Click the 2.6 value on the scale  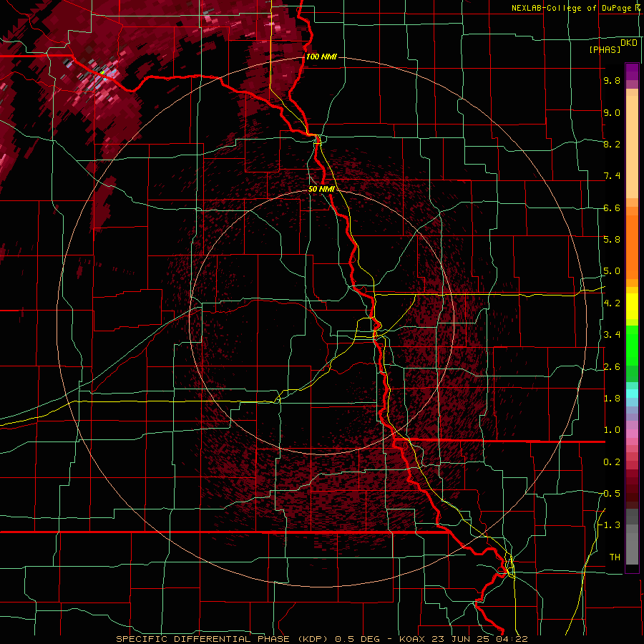(x=612, y=367)
